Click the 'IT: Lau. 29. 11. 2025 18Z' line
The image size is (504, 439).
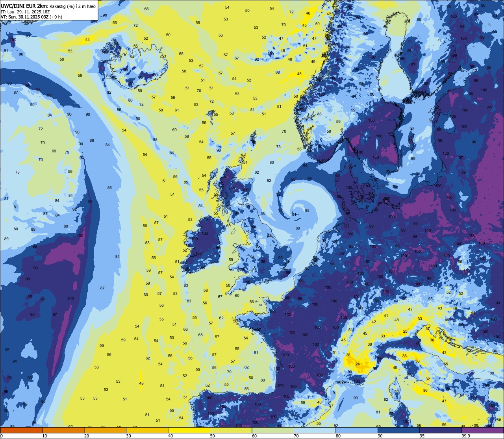point(25,12)
